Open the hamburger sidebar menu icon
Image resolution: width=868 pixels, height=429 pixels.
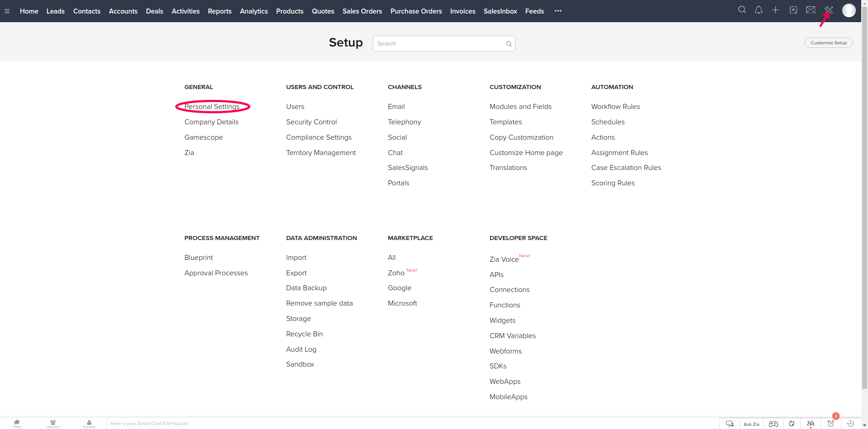(7, 11)
